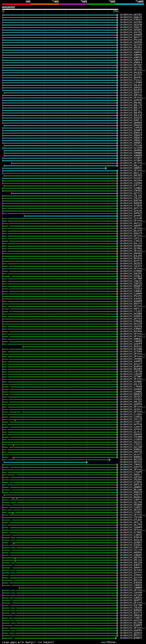
Task: Click the UniRef100_Q8A407 label
Action: click(131, 568)
